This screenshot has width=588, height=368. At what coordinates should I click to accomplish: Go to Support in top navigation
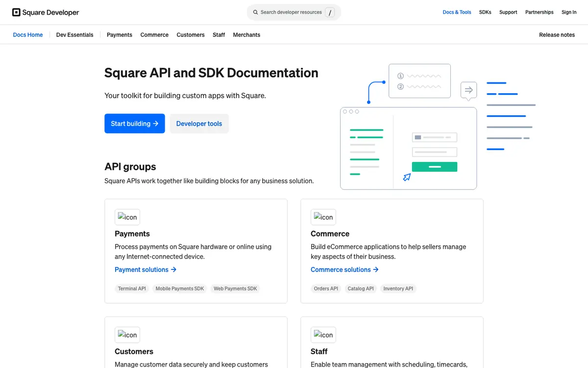508,12
